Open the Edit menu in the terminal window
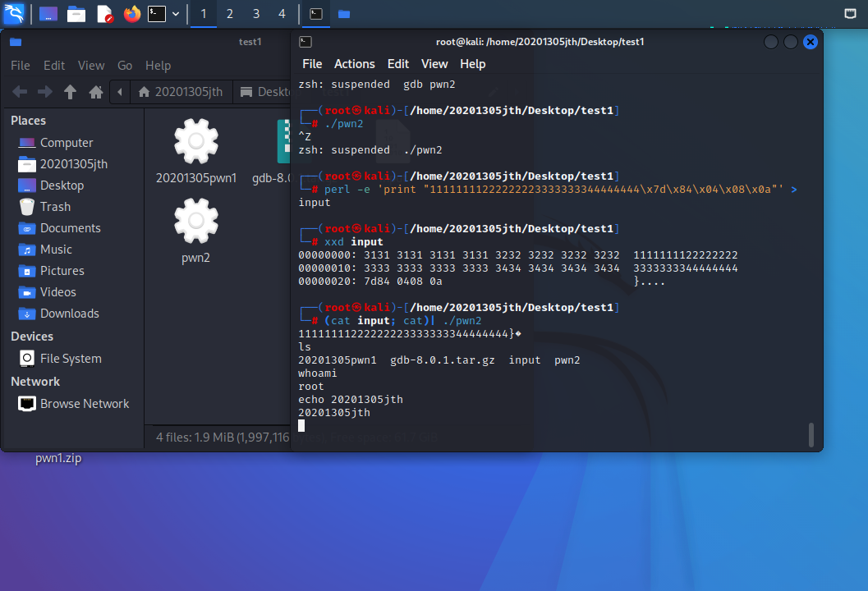868x591 pixels. (398, 64)
